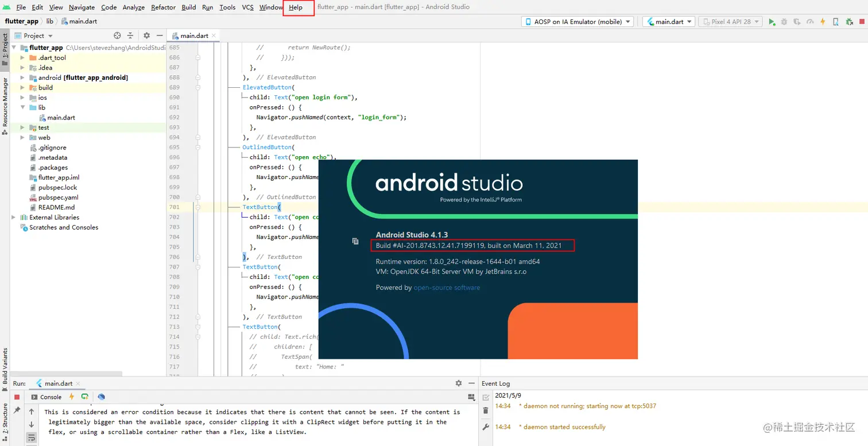The width and height of the screenshot is (868, 446).
Task: Open the Pixel 4 API 28 dropdown
Action: 730,22
